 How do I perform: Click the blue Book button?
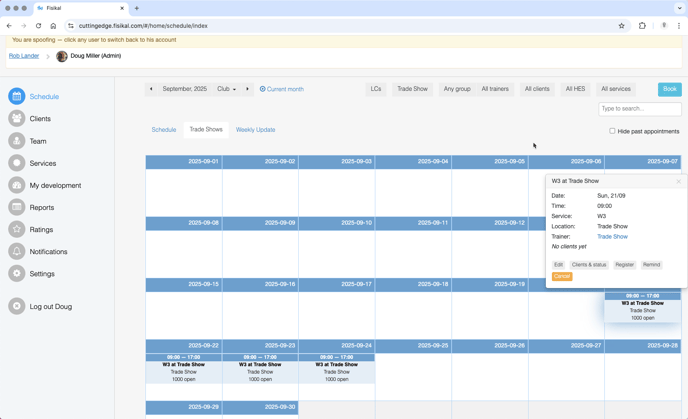pyautogui.click(x=669, y=89)
